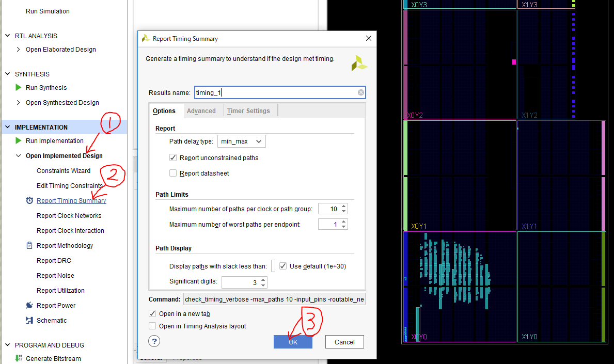Clear the Results name field with the x icon

(360, 92)
